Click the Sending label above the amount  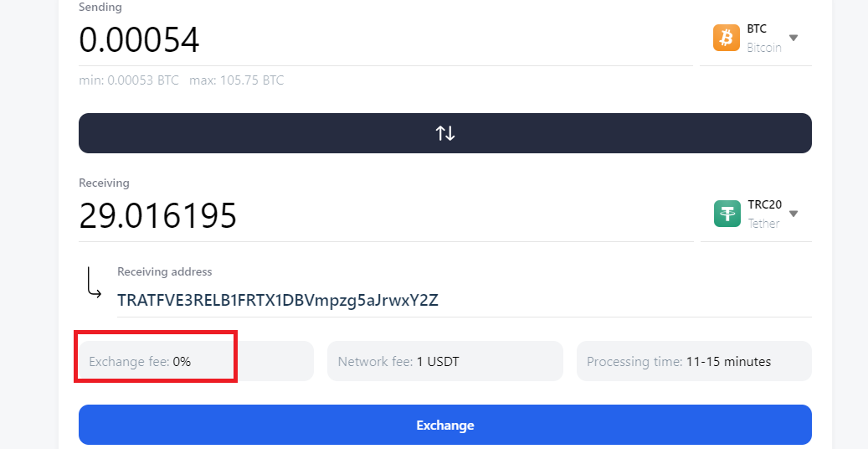(x=100, y=8)
